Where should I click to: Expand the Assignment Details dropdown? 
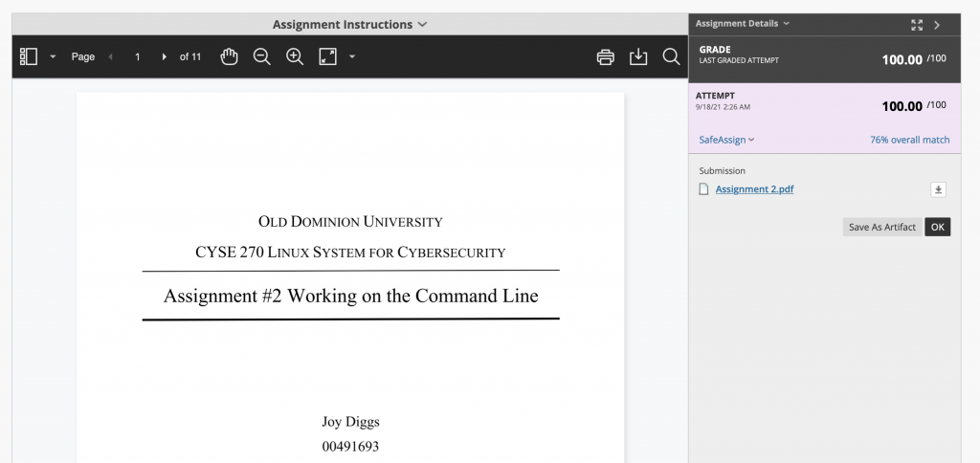(743, 24)
